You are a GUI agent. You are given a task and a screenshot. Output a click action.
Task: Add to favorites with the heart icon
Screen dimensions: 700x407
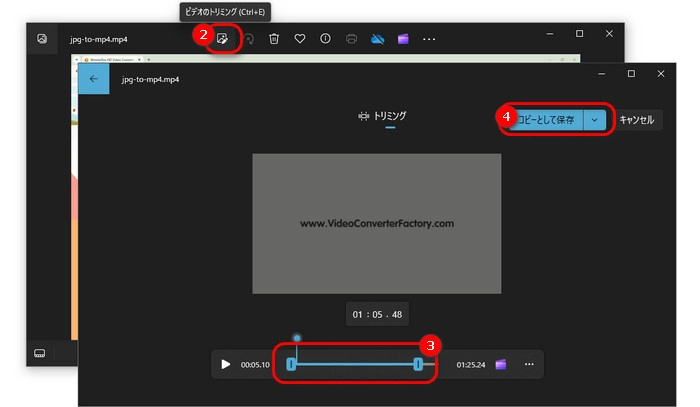300,39
